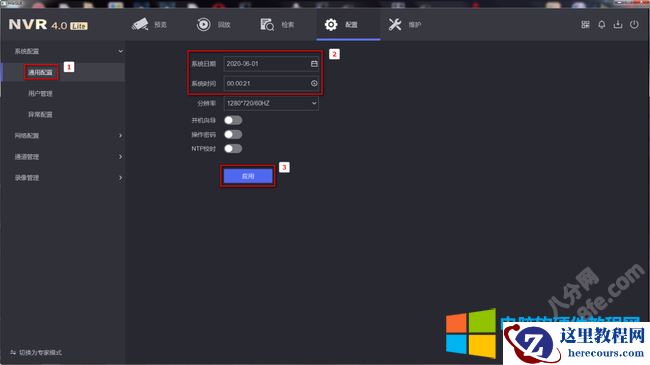Click the download/export icon in header
Screen dimensions: 650x365
(x=618, y=24)
